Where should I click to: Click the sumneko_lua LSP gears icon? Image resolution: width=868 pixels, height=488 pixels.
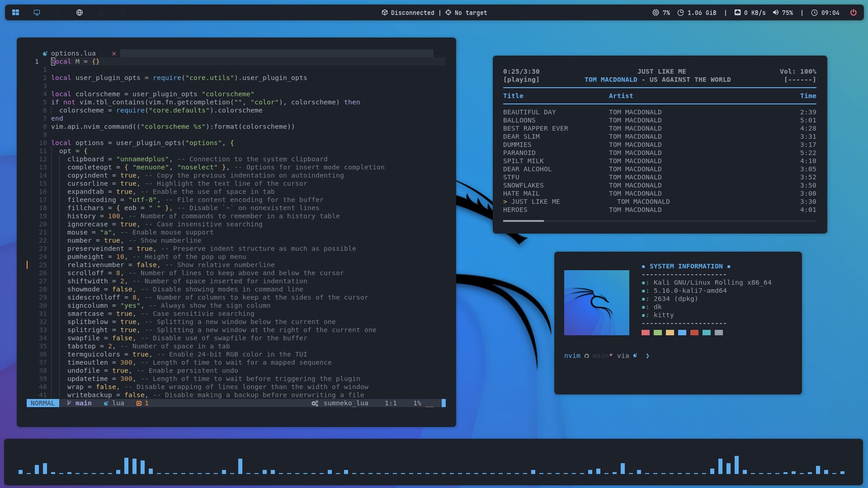(x=315, y=403)
